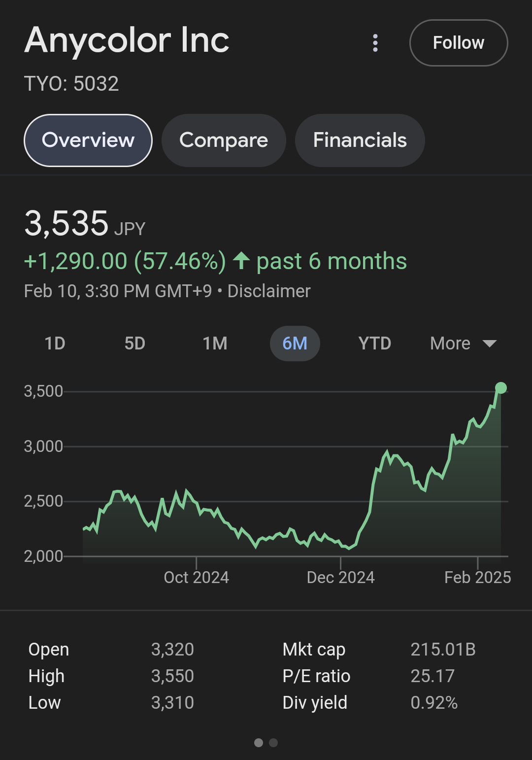Select the 5D time range

pyautogui.click(x=135, y=344)
